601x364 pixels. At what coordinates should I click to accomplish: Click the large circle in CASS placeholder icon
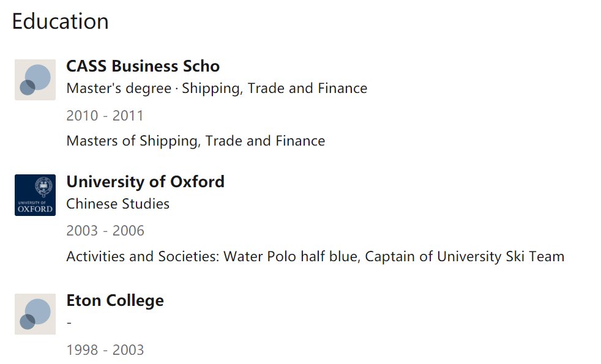click(x=38, y=77)
